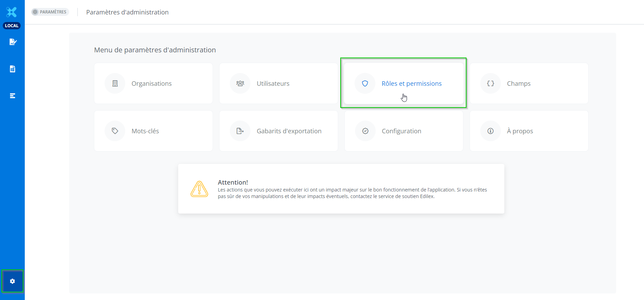Click the yellow warning triangle icon
Viewport: 644px width, 300px height.
199,189
